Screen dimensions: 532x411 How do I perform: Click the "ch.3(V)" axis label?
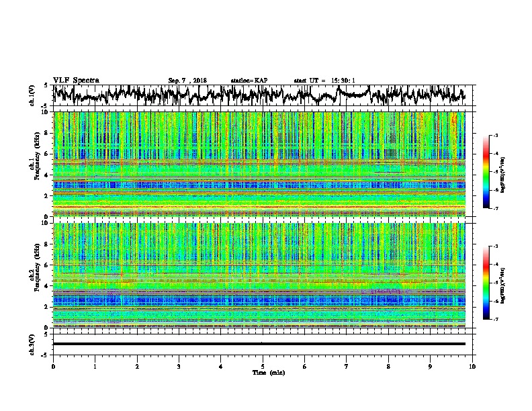tap(32, 345)
